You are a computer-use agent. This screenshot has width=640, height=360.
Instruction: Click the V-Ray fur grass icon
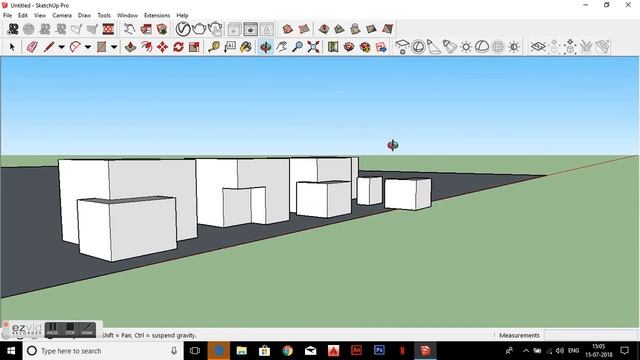click(x=586, y=47)
